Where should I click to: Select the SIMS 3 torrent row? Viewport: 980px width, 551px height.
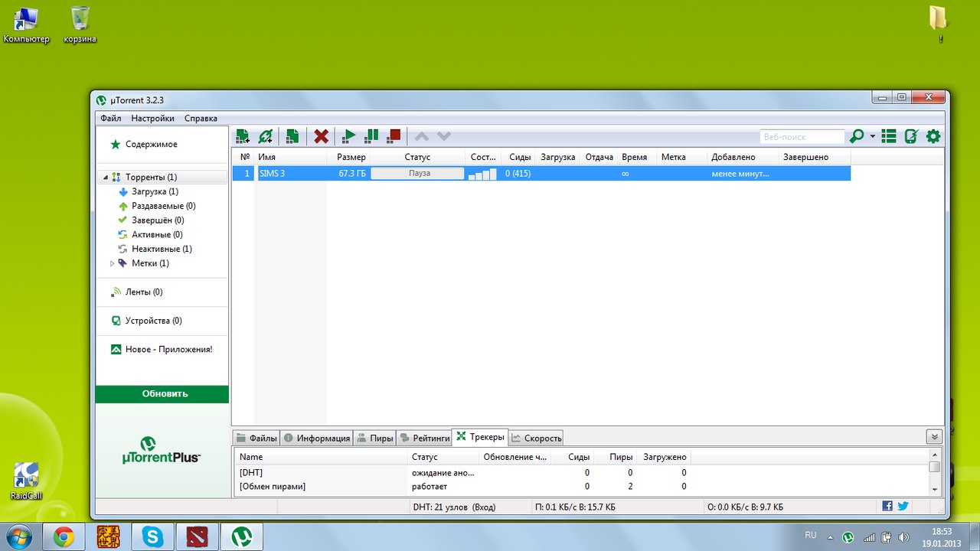541,174
